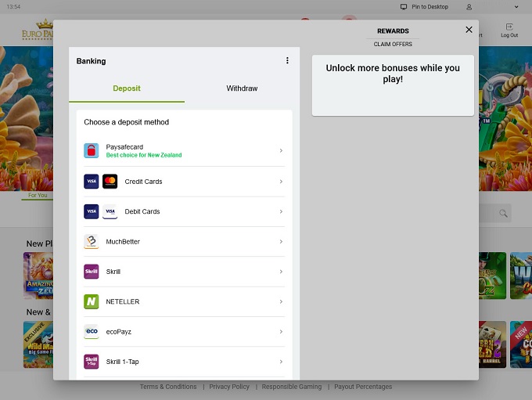Expand the Paysafecard row chevron
Image resolution: width=532 pixels, height=400 pixels.
281,151
